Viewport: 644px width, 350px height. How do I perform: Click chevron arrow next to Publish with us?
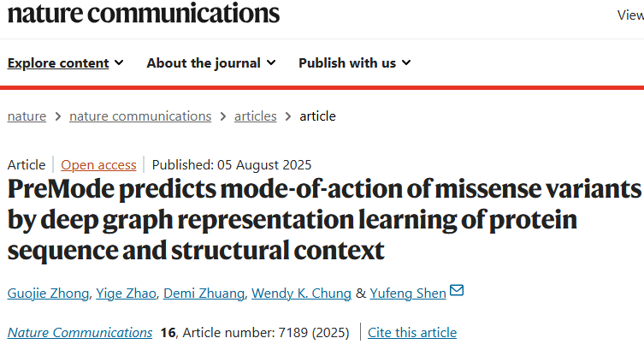point(406,62)
